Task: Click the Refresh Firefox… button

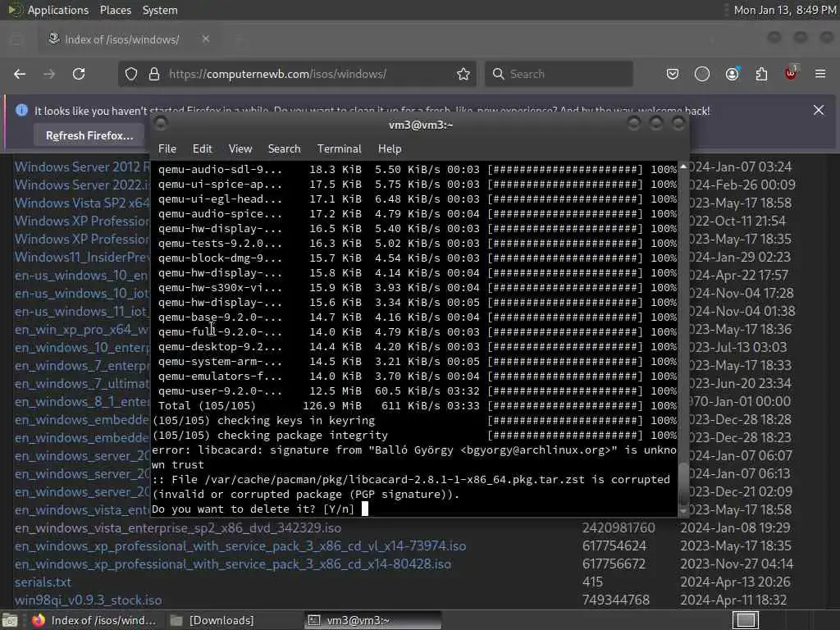Action: click(x=89, y=135)
